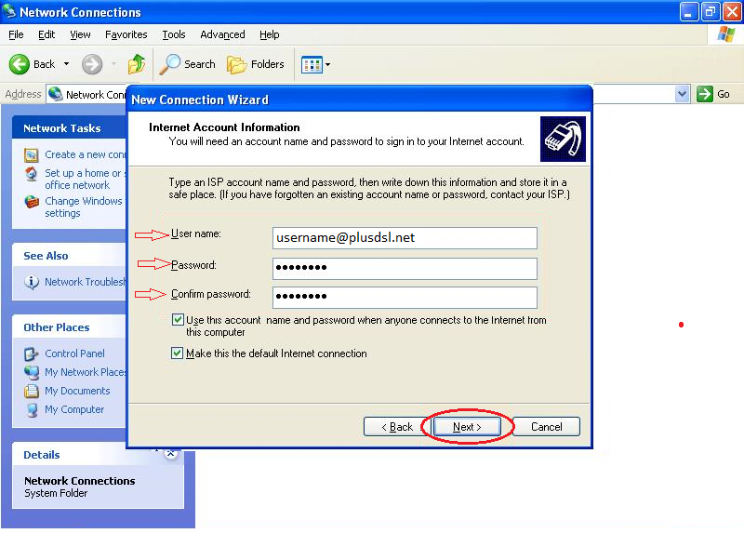744x560 pixels.
Task: Focus the Confirm password field
Action: [x=405, y=297]
